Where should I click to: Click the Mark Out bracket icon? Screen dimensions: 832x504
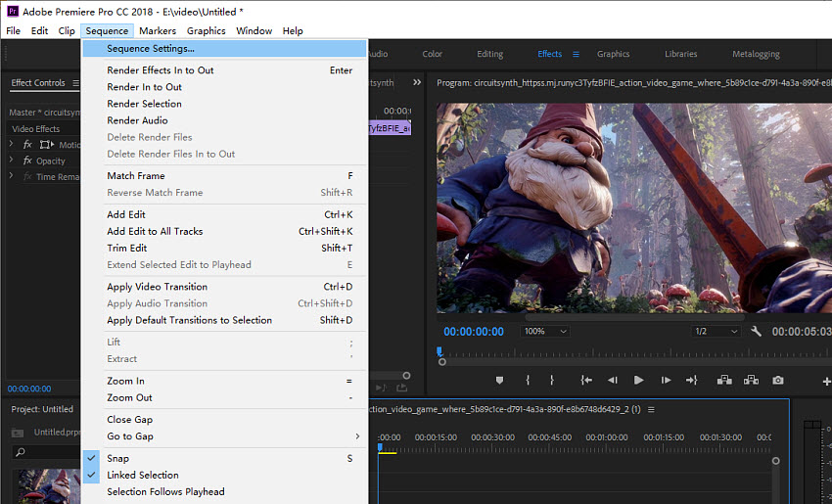click(552, 380)
